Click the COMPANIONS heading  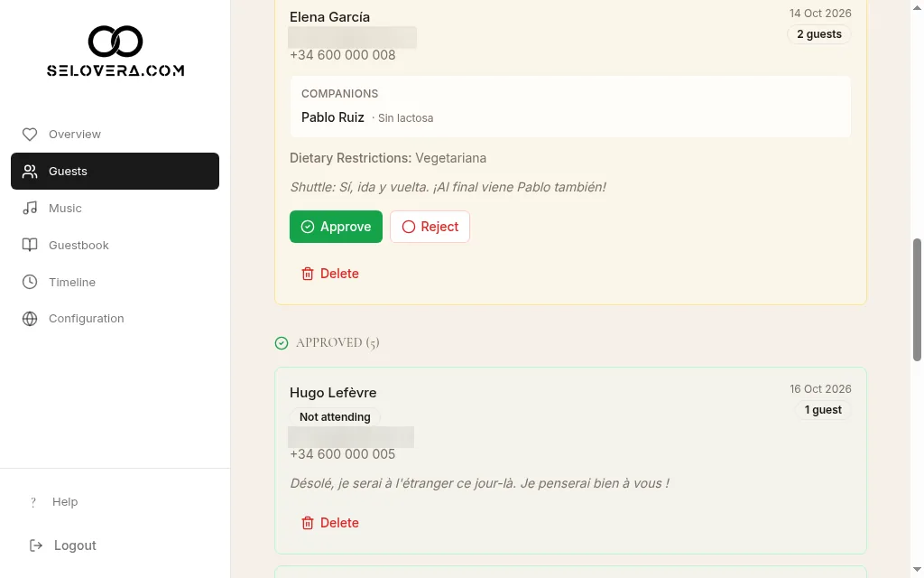(x=339, y=94)
